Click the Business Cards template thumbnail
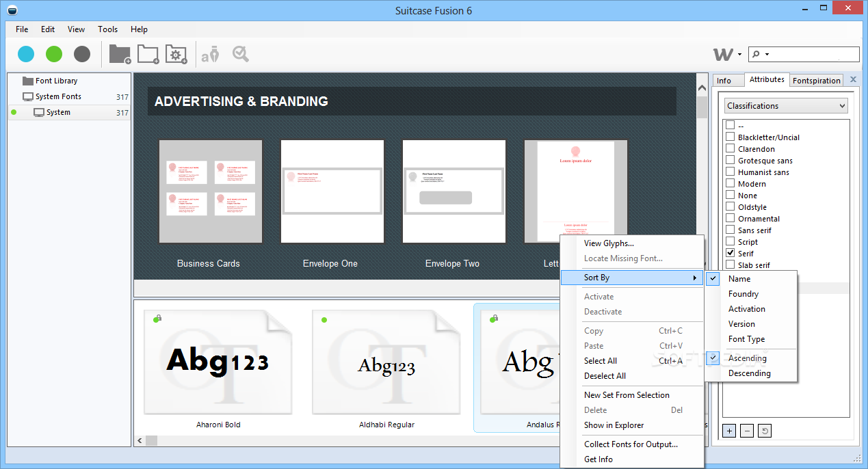Screen dimensions: 868x469 point(211,191)
